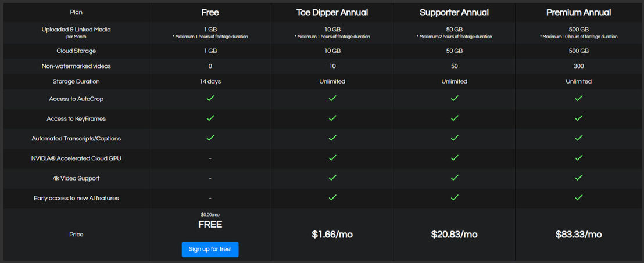The width and height of the screenshot is (644, 263).
Task: Click Automated Transcripts checkmark in Premium column
Action: pos(578,138)
